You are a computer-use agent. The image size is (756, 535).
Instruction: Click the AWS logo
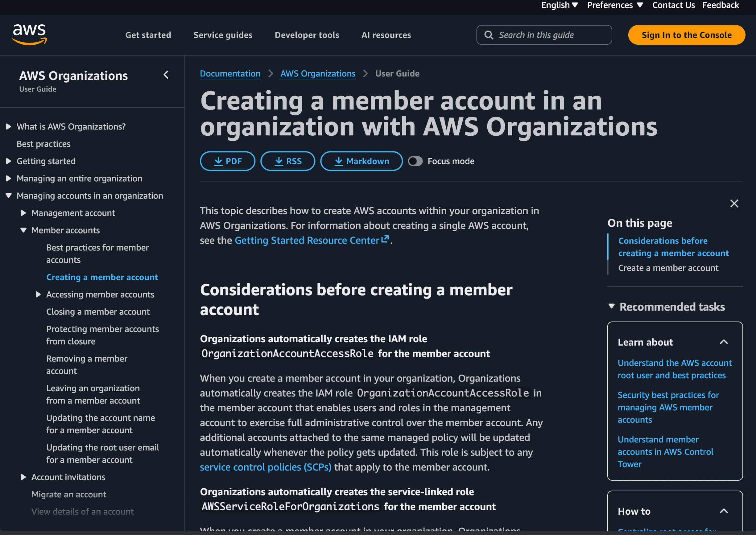point(29,34)
